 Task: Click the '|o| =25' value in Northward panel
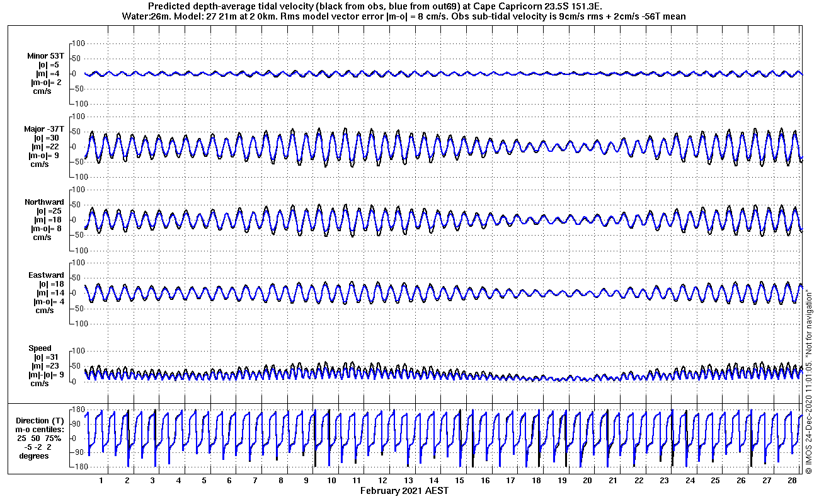(49, 211)
